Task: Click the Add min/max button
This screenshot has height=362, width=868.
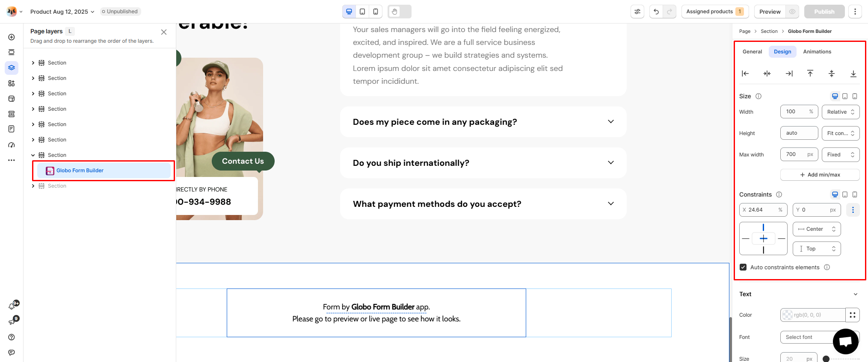Action: pyautogui.click(x=820, y=175)
